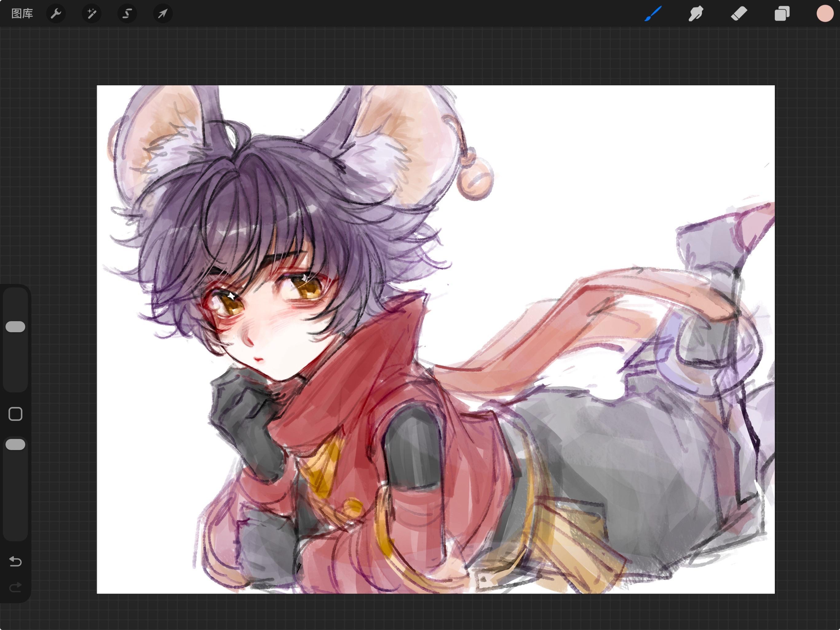The width and height of the screenshot is (840, 630).
Task: Activate the Selection S-shaped tool
Action: [x=127, y=14]
